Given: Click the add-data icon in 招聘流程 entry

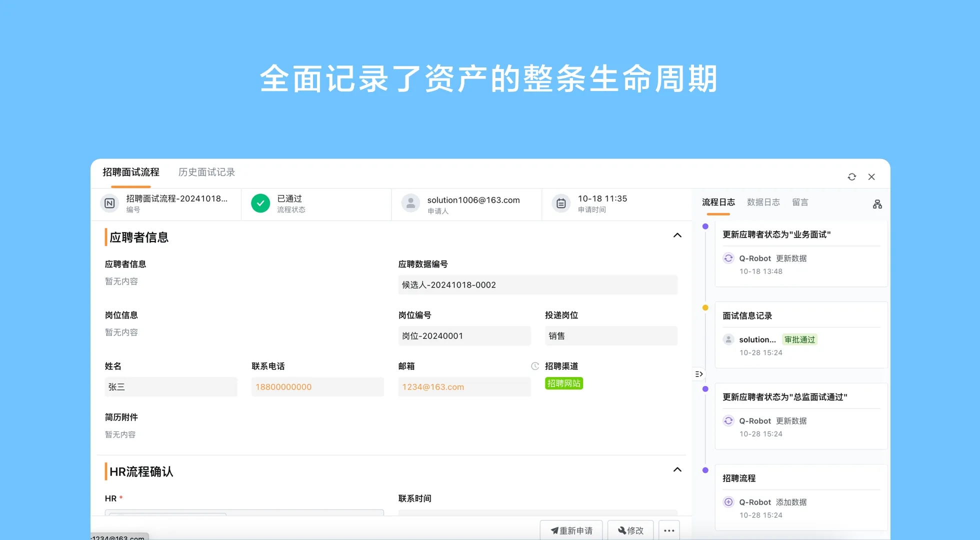Looking at the screenshot, I should (x=728, y=502).
